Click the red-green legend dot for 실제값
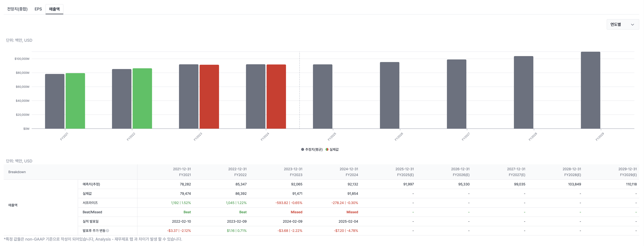 327,149
